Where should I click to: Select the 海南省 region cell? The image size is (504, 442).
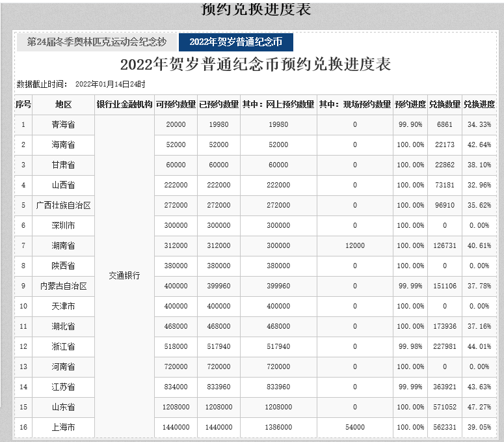point(63,145)
